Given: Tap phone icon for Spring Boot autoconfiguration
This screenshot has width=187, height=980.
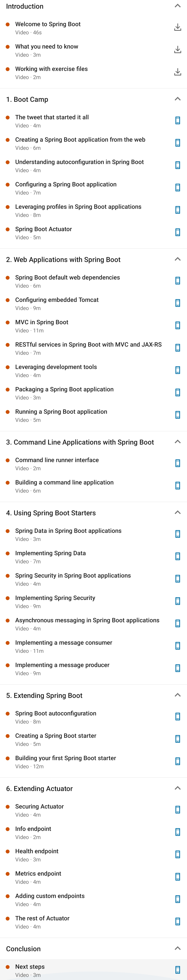Looking at the screenshot, I should (x=177, y=717).
